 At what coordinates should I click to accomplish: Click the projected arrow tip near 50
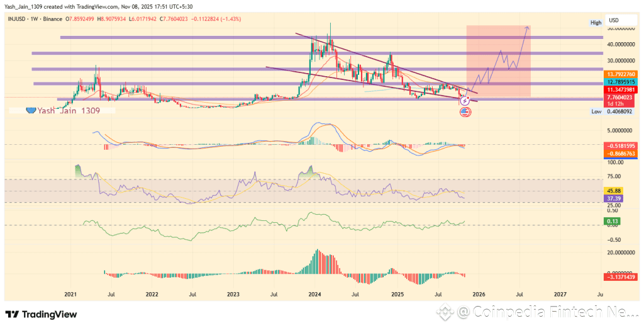click(528, 28)
